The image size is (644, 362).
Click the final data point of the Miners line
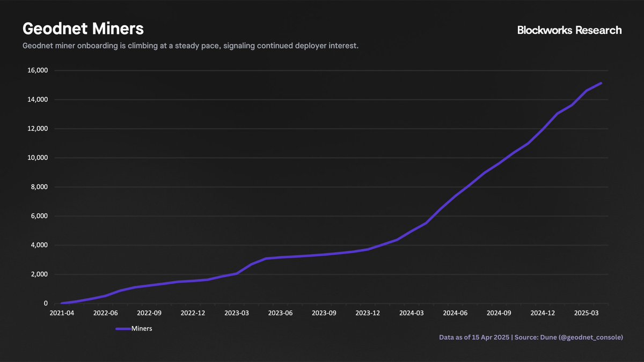[x=601, y=83]
